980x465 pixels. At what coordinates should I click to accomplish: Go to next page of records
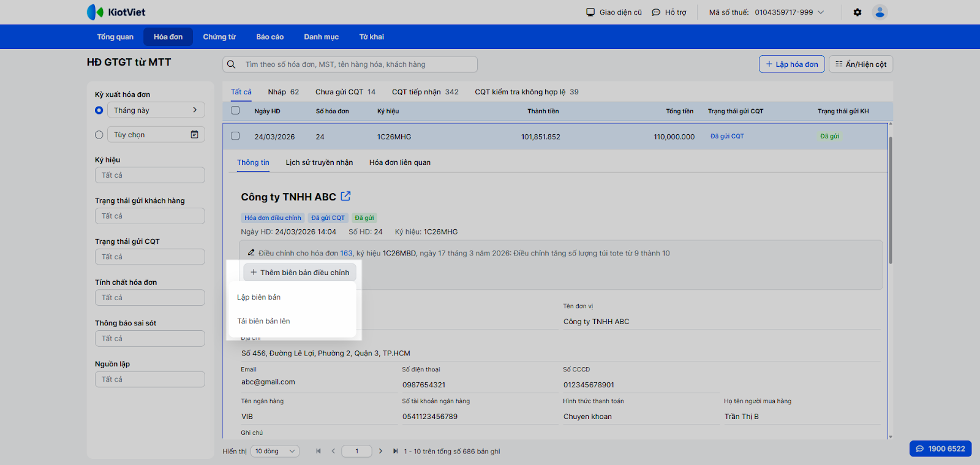coord(380,452)
